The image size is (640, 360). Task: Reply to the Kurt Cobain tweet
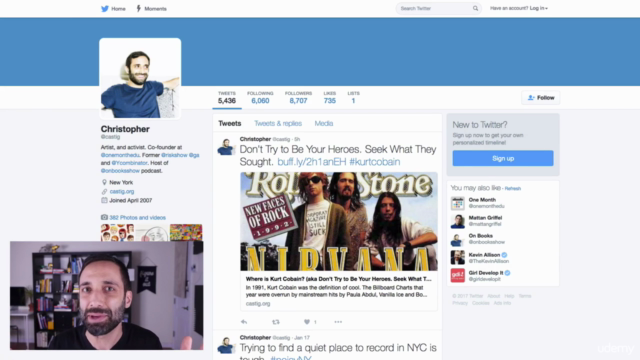(x=244, y=322)
